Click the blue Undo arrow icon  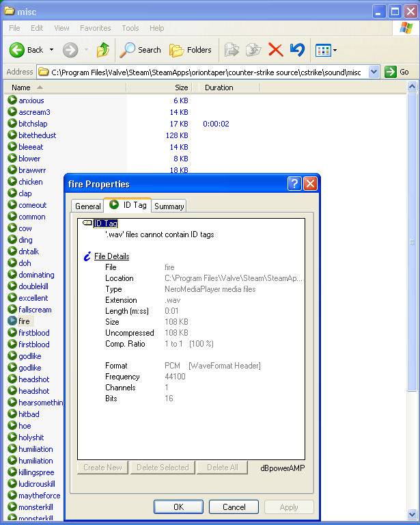[296, 50]
